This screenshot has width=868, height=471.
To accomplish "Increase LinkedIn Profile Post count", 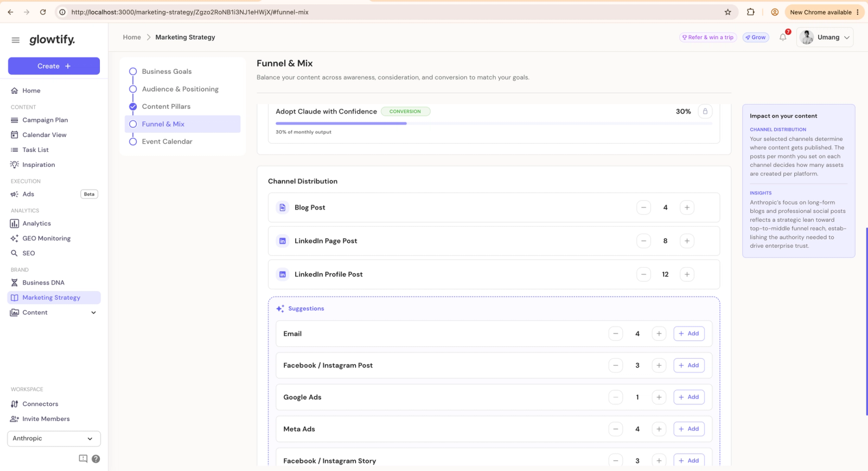I will [x=687, y=275].
